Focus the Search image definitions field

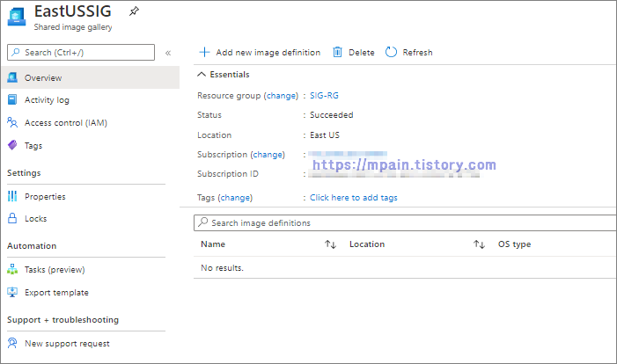click(x=405, y=222)
